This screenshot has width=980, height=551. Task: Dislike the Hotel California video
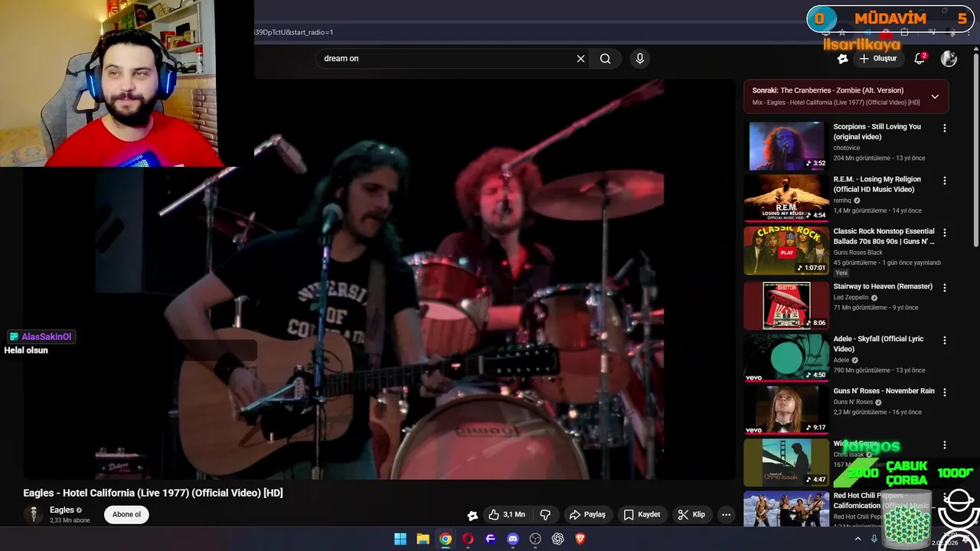546,515
